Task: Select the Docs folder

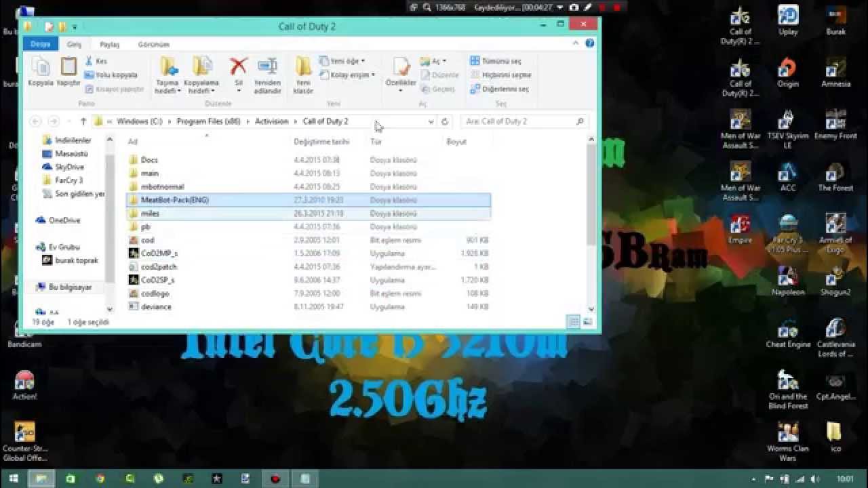Action: coord(308,160)
